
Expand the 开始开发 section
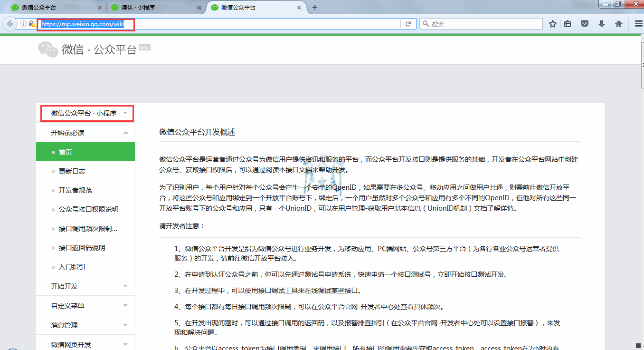coord(85,286)
